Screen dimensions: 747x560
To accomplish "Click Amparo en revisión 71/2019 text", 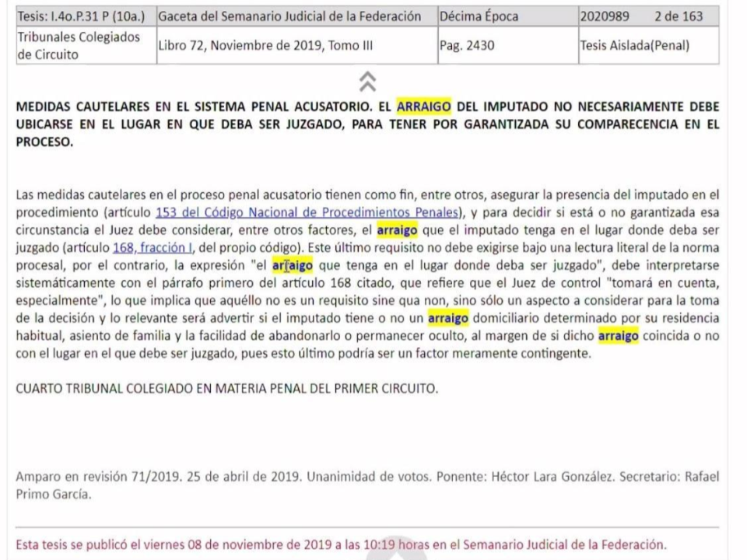I will click(x=99, y=477).
